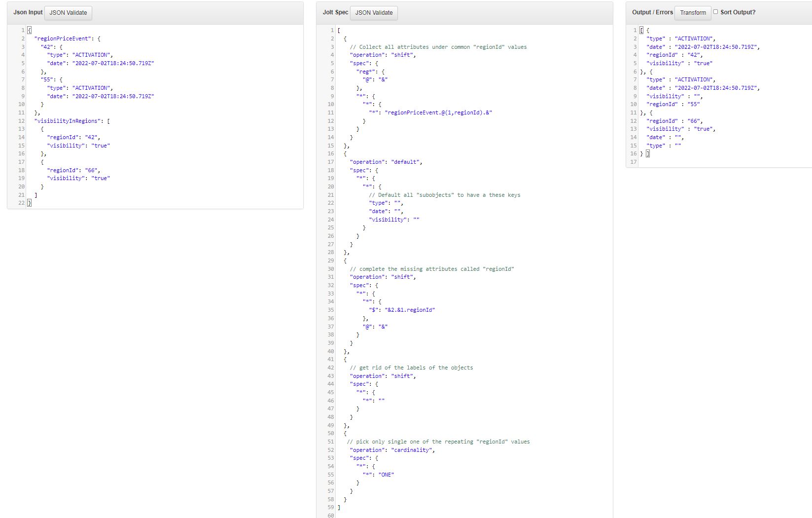Click the "operation": "cardinality", line
Image resolution: width=812 pixels, height=518 pixels.
[x=392, y=450]
